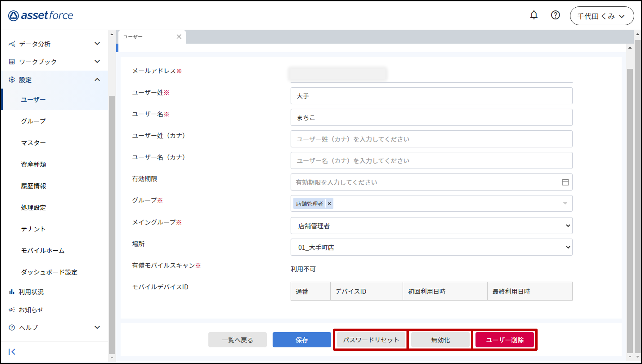Image resolution: width=642 pixels, height=364 pixels.
Task: Click the help question mark icon in header
Action: click(555, 15)
